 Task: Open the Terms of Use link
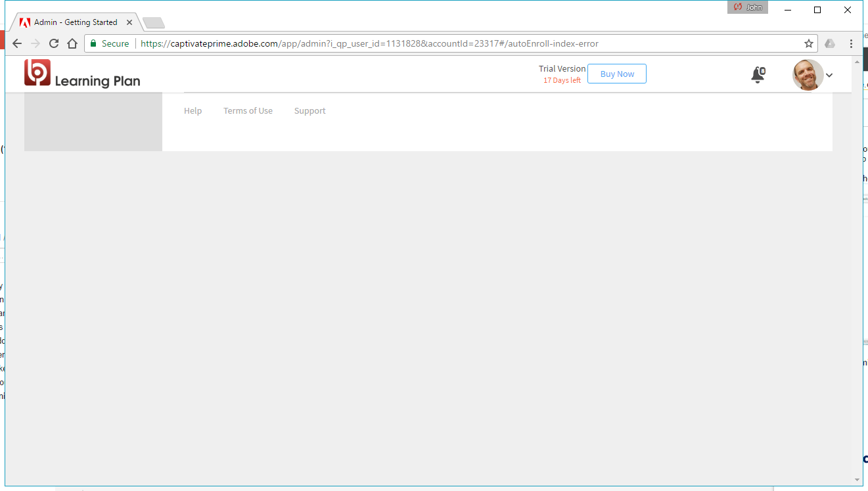click(x=248, y=111)
